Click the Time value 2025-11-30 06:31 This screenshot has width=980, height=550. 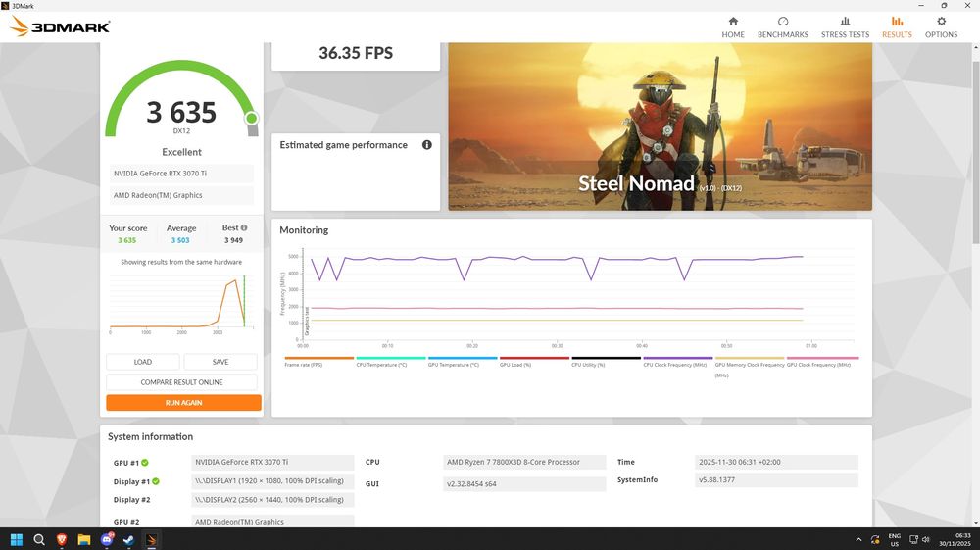click(x=776, y=462)
